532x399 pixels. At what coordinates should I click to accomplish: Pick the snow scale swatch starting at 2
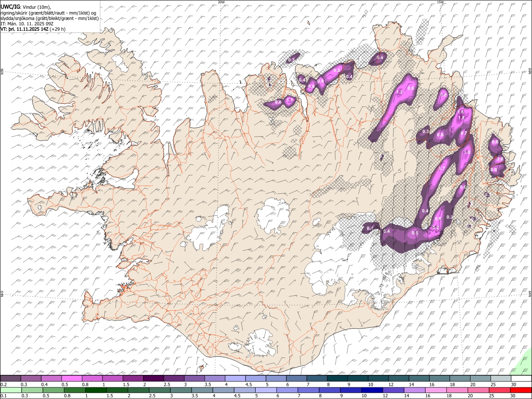point(153,378)
